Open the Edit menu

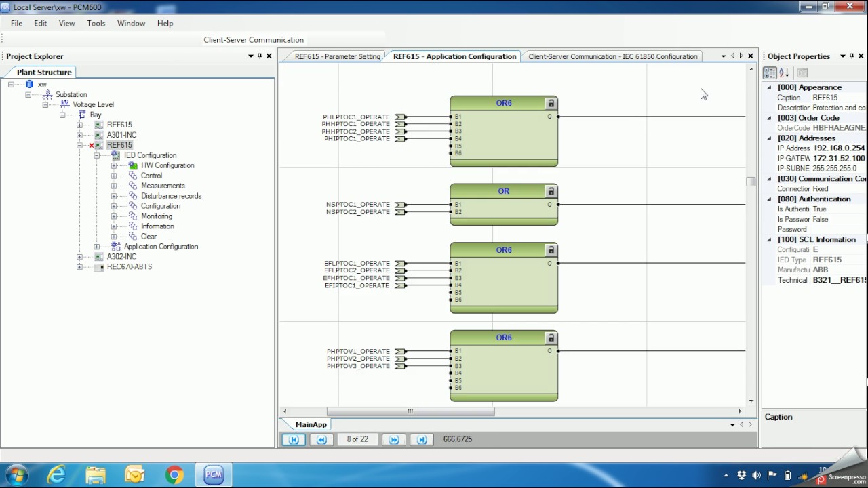41,23
